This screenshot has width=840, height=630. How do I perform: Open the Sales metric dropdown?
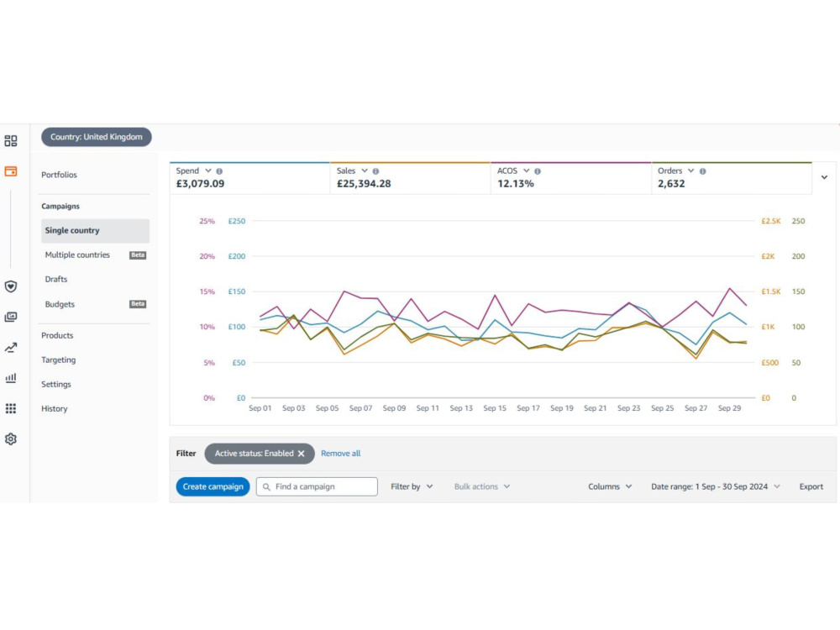(x=365, y=171)
